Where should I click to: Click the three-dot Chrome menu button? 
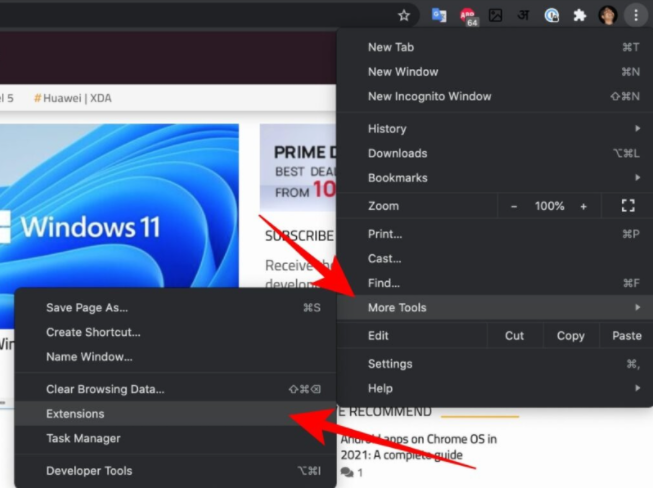(x=636, y=16)
